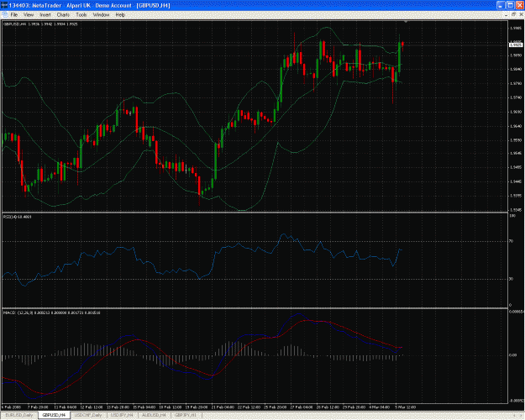Image resolution: width=525 pixels, height=420 pixels.
Task: Click the 5 Mar 12:00 time label
Action: pos(406,407)
